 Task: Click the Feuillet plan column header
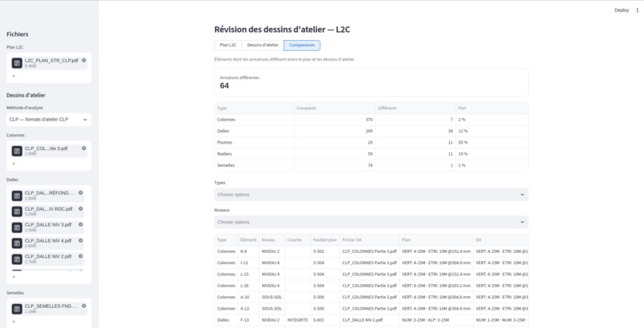[x=325, y=240]
